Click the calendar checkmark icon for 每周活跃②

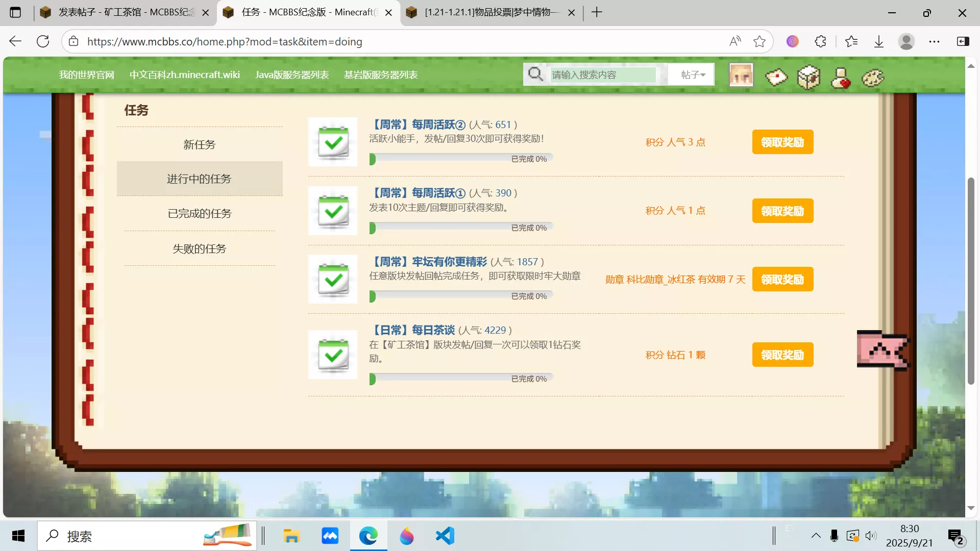(333, 142)
